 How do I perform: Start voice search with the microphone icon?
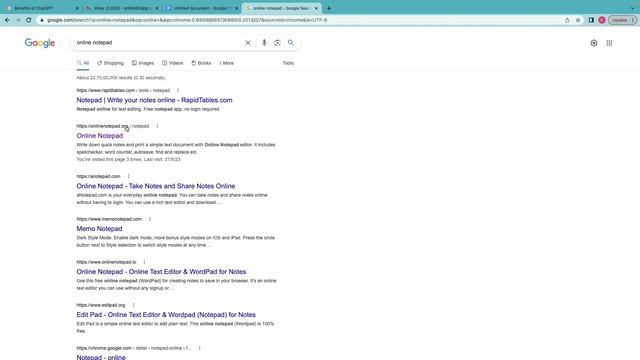[x=264, y=43]
